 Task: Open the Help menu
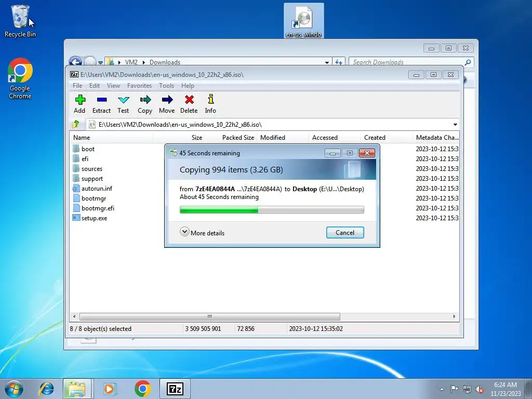coord(188,86)
